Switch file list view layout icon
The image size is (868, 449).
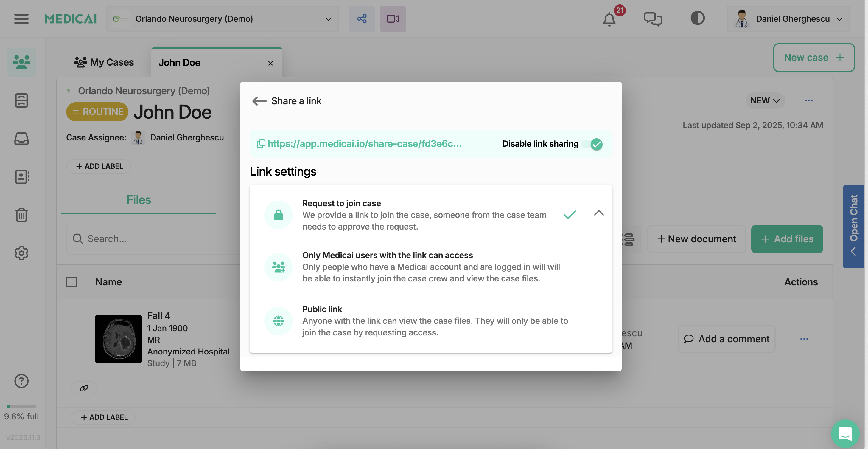click(629, 239)
